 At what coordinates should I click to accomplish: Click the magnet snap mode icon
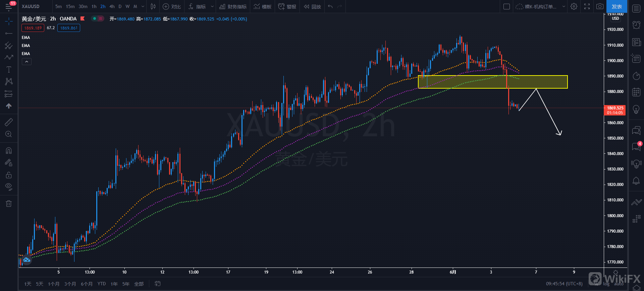(9, 151)
